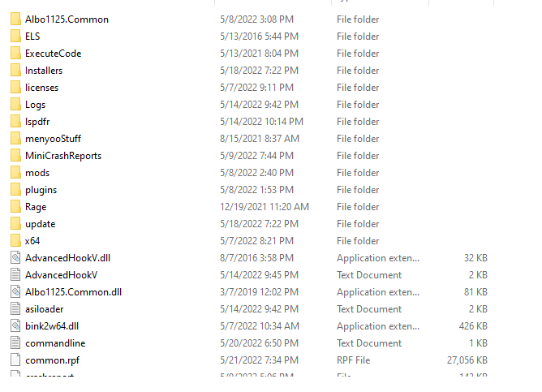The height and width of the screenshot is (392, 542).
Task: Select the AdvancedHookV.dll file icon
Action: click(15, 258)
